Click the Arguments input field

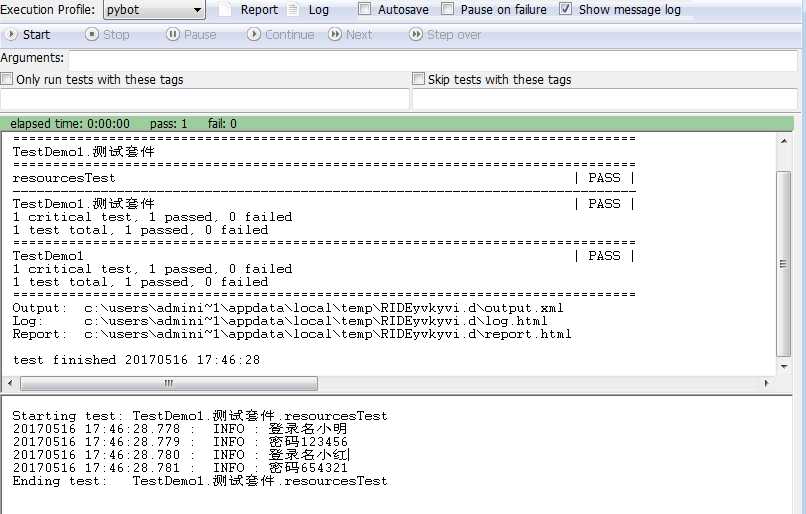click(433, 60)
